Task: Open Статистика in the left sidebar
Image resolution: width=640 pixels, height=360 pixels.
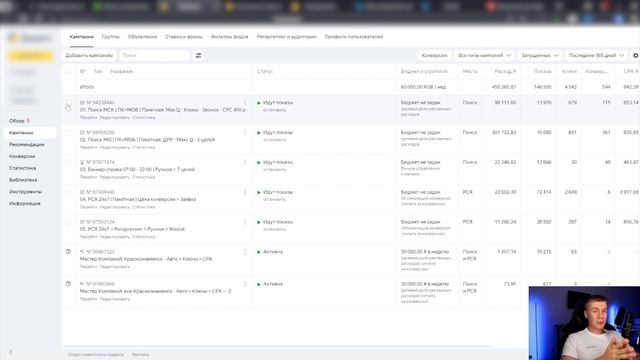Action: tap(22, 168)
